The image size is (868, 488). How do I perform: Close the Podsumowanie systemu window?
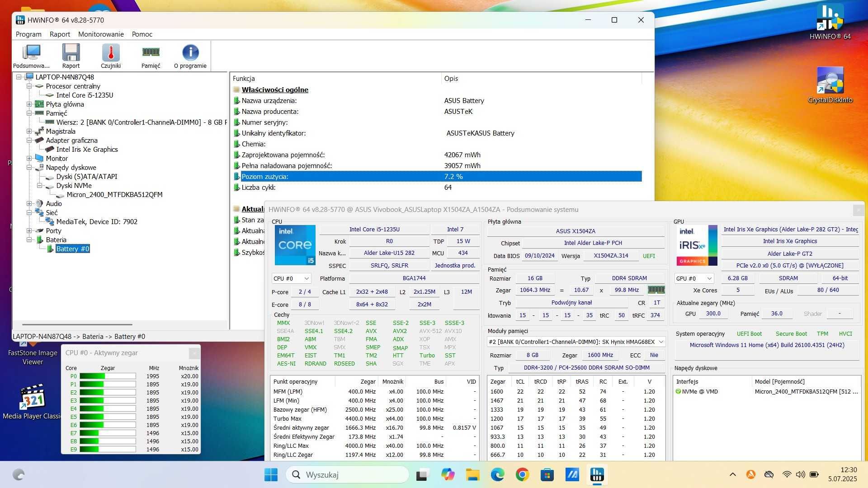pyautogui.click(x=858, y=210)
